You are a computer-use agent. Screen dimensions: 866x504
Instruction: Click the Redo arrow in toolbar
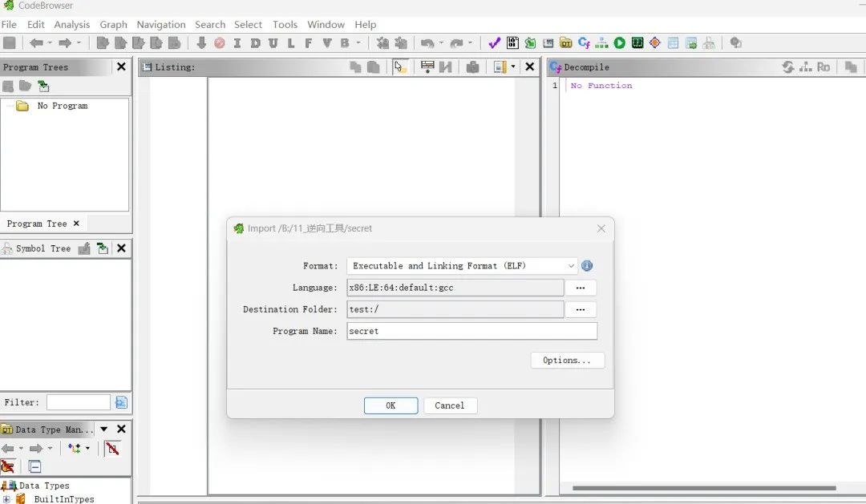coord(456,43)
